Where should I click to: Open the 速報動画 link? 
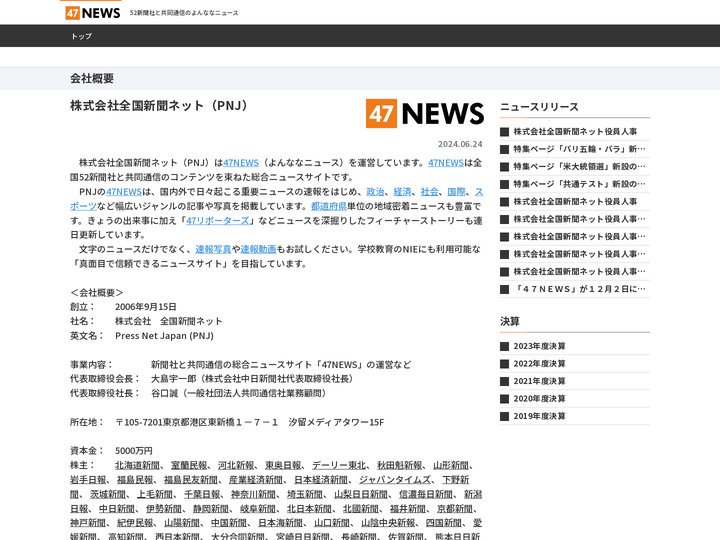(258, 249)
